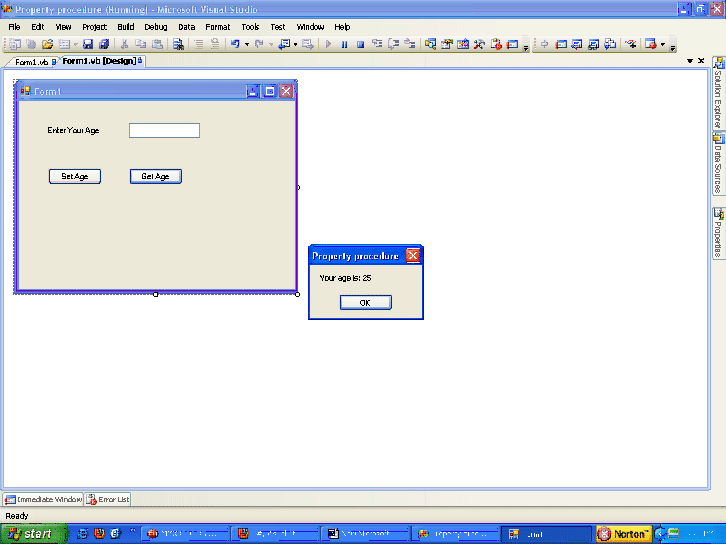Click the Undo arrow icon
The width and height of the screenshot is (726, 544).
coord(235,44)
